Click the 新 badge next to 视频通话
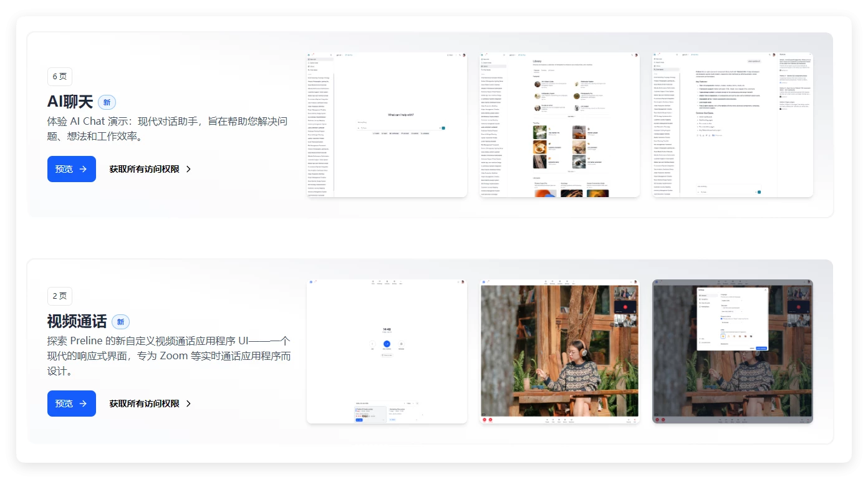This screenshot has height=479, width=868. tap(120, 322)
